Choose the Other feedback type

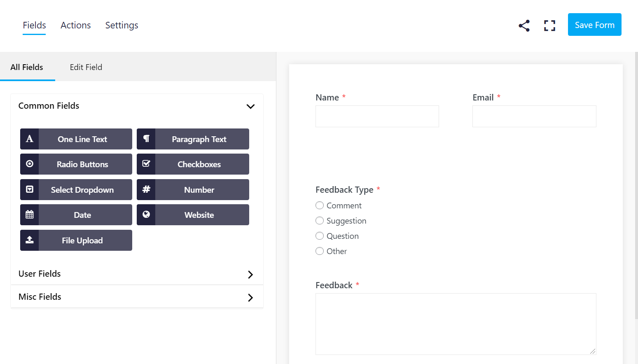tap(320, 251)
